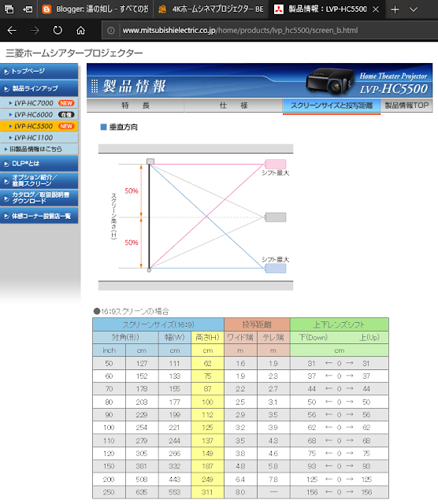Open 体感コーナー設置店一覧 sidebar item

[x=39, y=216]
